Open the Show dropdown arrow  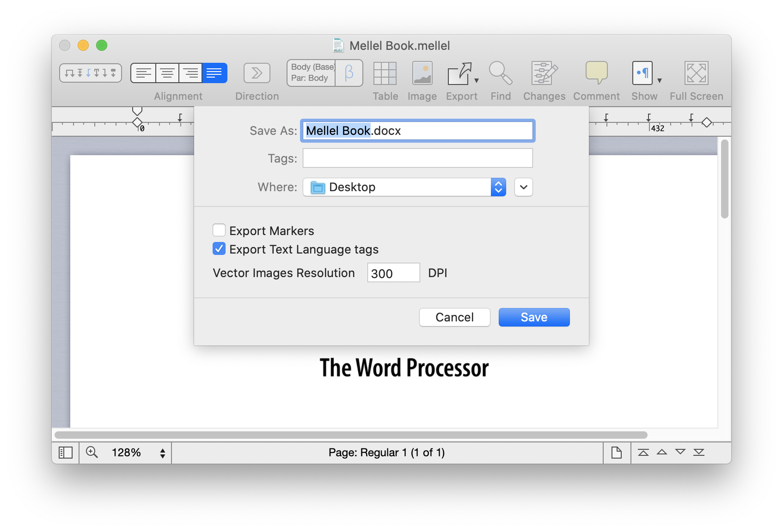pyautogui.click(x=660, y=80)
